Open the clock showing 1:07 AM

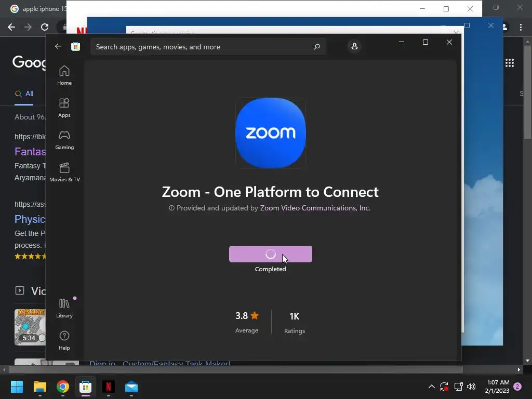tap(497, 387)
